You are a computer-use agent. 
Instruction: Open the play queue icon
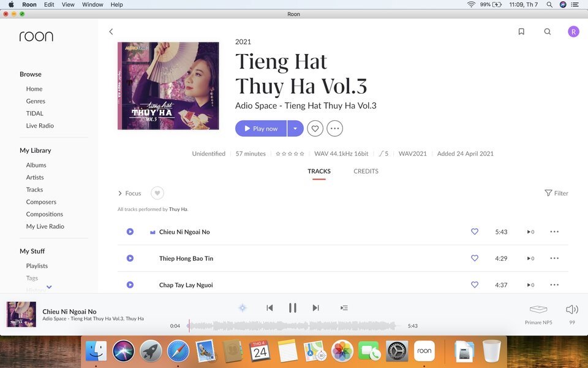344,308
